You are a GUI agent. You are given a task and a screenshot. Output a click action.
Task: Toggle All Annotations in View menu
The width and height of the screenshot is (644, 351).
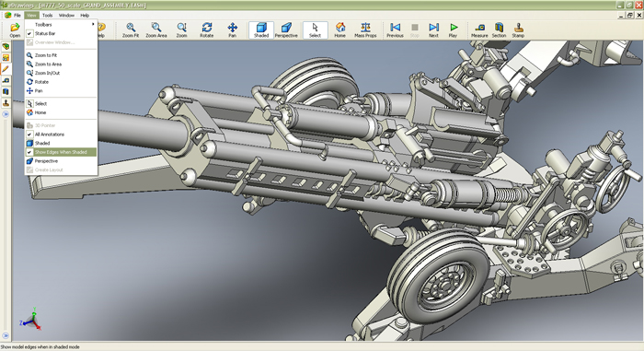coord(61,135)
